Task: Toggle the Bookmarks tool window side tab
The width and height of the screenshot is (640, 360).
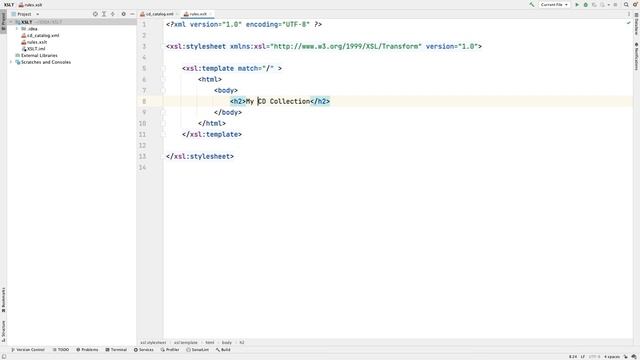Action: (x=3, y=300)
